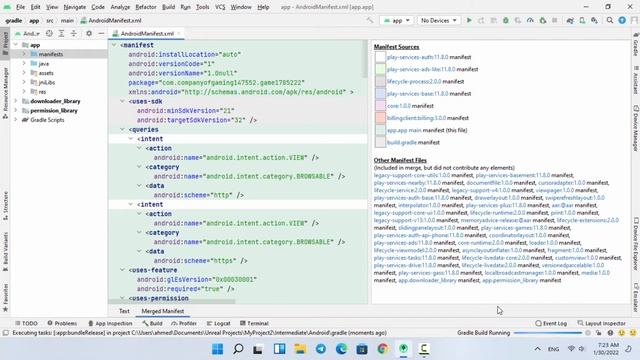Click the color swatch beside billingclient manifest
Viewport: 640px width, 360px height.
click(x=380, y=118)
